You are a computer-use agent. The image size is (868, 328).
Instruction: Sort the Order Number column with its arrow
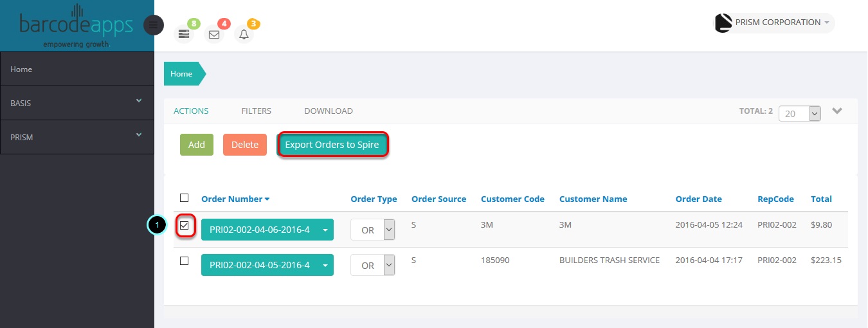267,199
